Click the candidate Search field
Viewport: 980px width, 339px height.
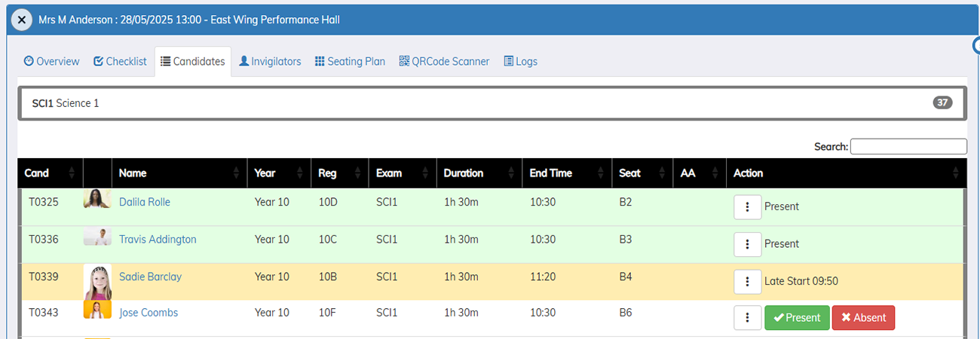pyautogui.click(x=908, y=147)
